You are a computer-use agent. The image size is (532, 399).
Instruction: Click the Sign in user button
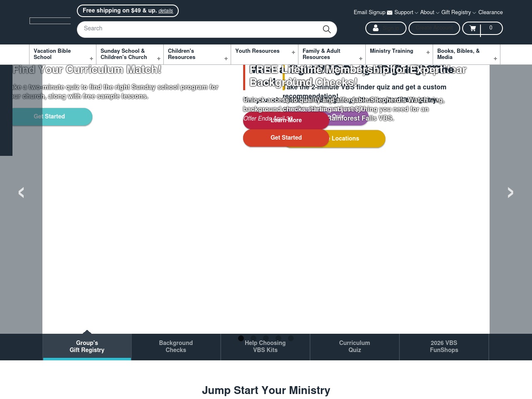[386, 28]
